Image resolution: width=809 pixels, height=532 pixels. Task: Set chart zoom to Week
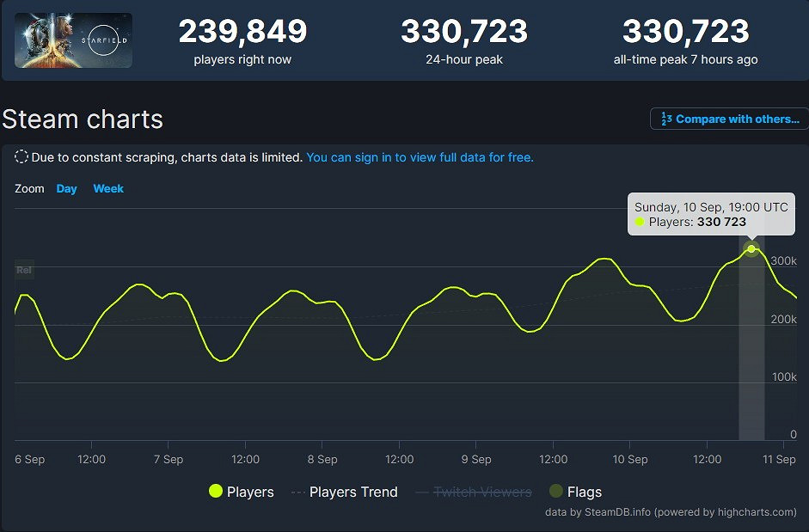(108, 189)
